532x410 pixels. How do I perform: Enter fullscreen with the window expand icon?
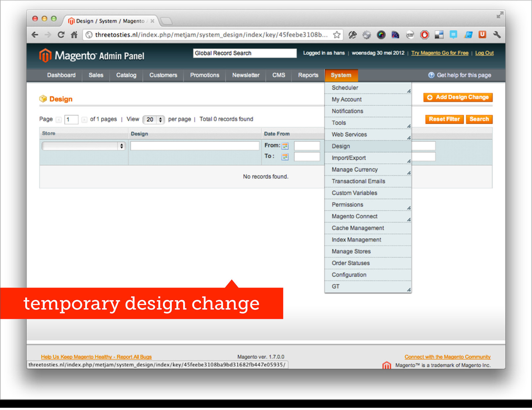click(x=500, y=15)
